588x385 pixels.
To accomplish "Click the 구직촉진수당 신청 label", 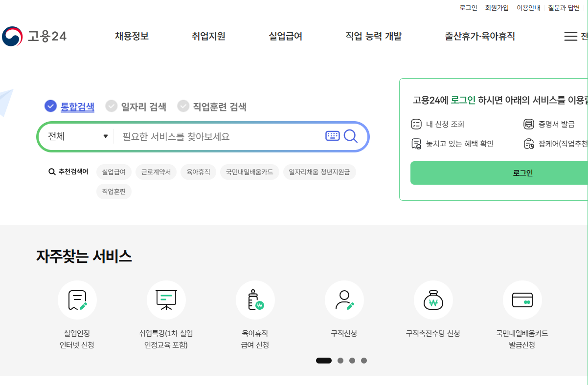I will coord(433,333).
